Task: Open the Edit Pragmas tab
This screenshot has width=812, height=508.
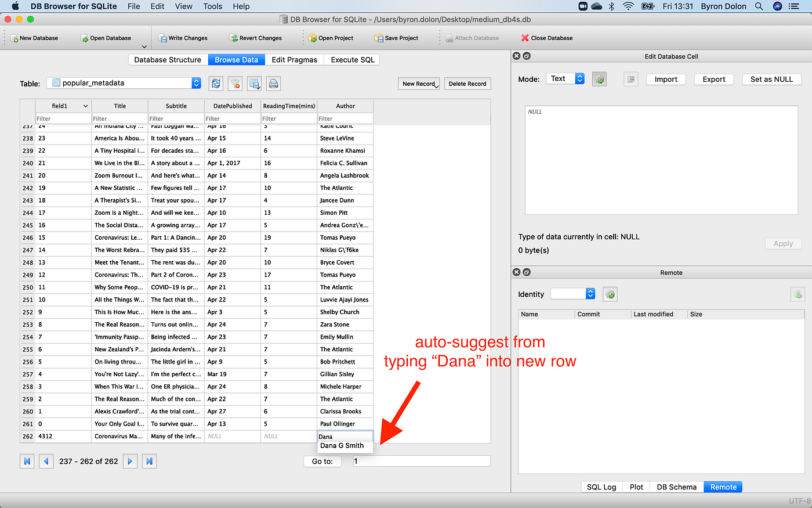Action: click(295, 60)
